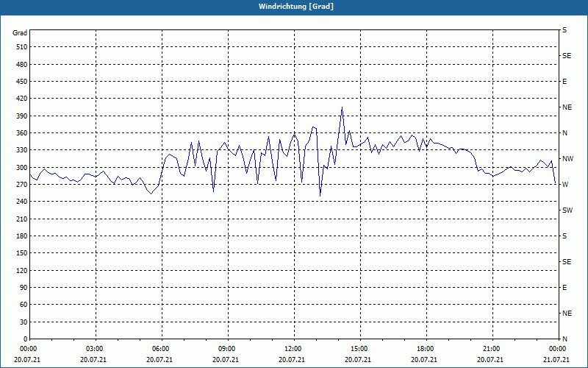Click the NW compass label
Image resolution: width=588 pixels, height=368 pixels.
(x=567, y=159)
